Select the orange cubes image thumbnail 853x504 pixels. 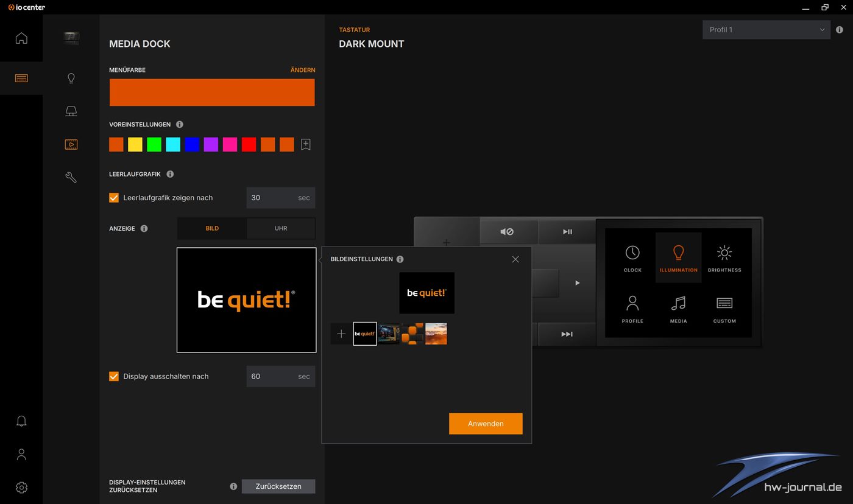(x=412, y=334)
